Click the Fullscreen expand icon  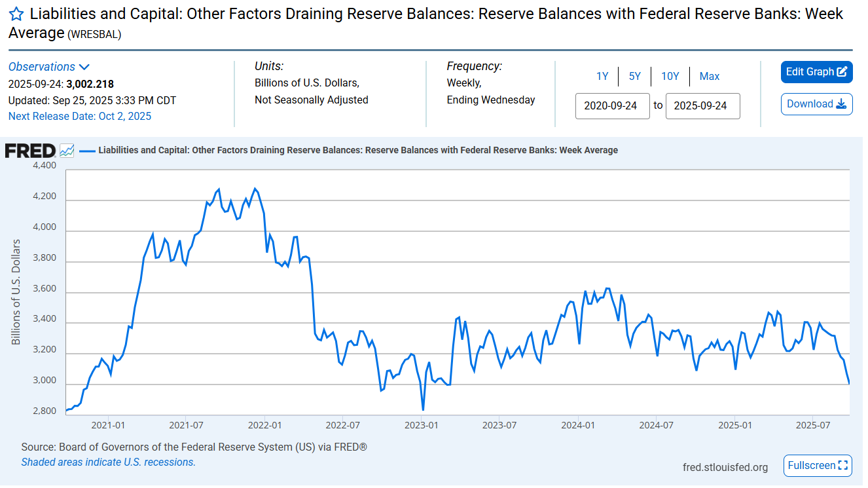pyautogui.click(x=843, y=466)
